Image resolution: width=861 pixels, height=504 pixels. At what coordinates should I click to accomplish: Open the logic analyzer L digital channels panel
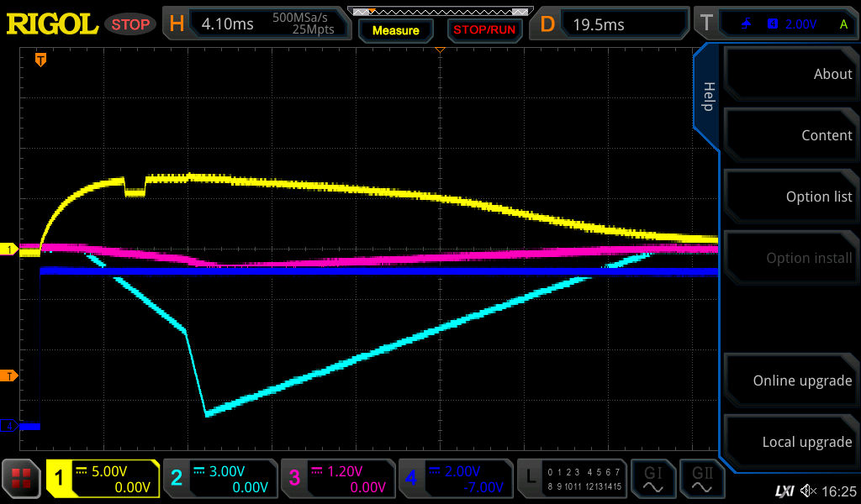pyautogui.click(x=573, y=480)
